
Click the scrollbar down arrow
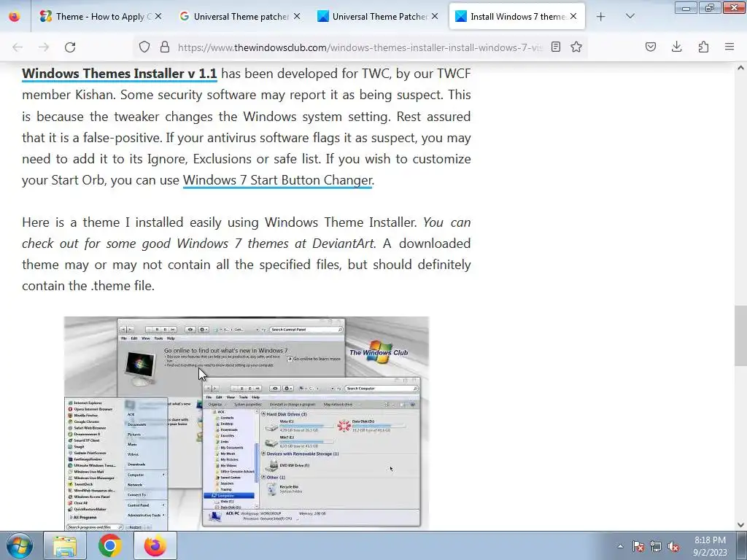point(740,525)
